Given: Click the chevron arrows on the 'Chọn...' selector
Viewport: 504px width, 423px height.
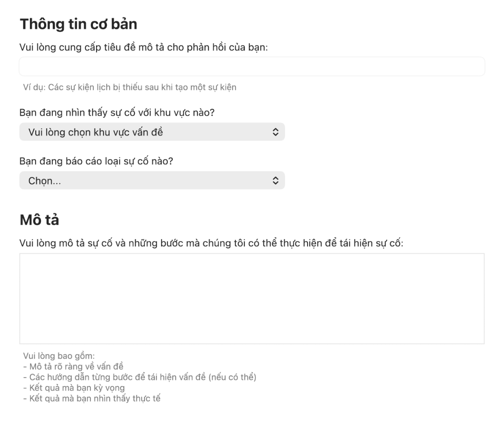Looking at the screenshot, I should pos(275,181).
